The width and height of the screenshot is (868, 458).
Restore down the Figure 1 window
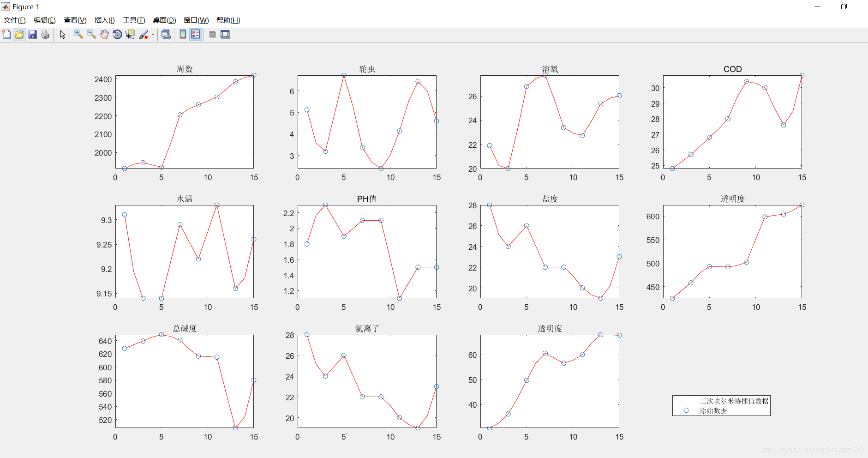click(844, 6)
